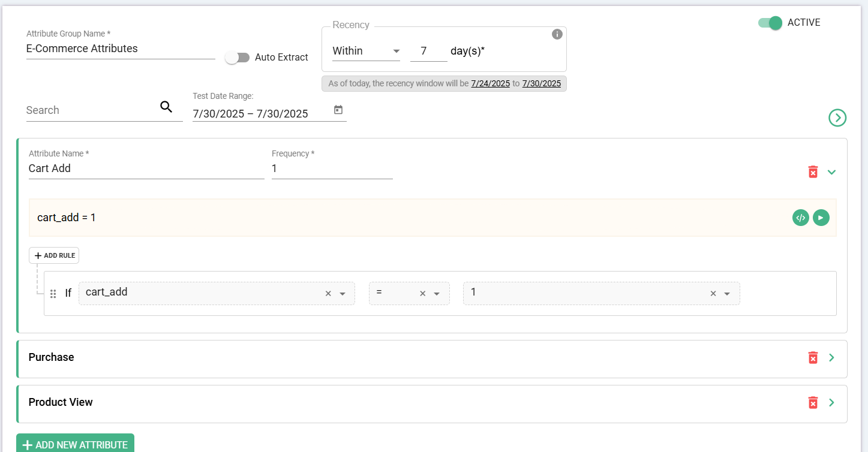Open the test date range calendar picker
This screenshot has height=452, width=868.
coord(338,110)
